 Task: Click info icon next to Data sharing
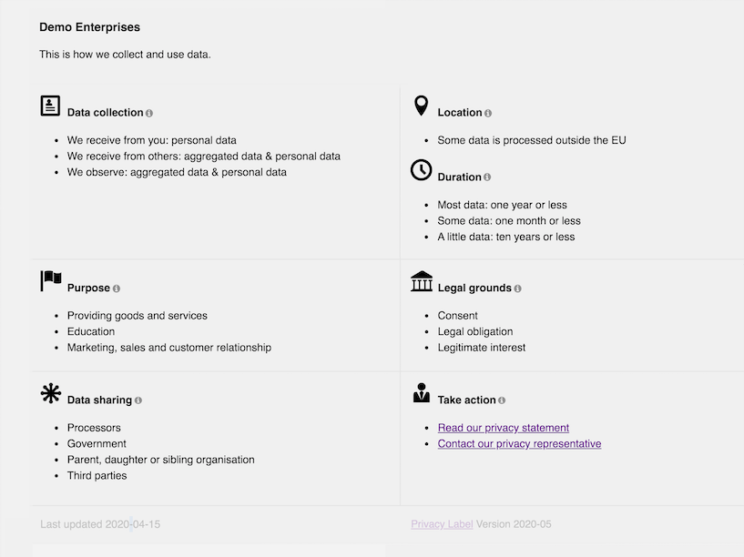tap(138, 400)
